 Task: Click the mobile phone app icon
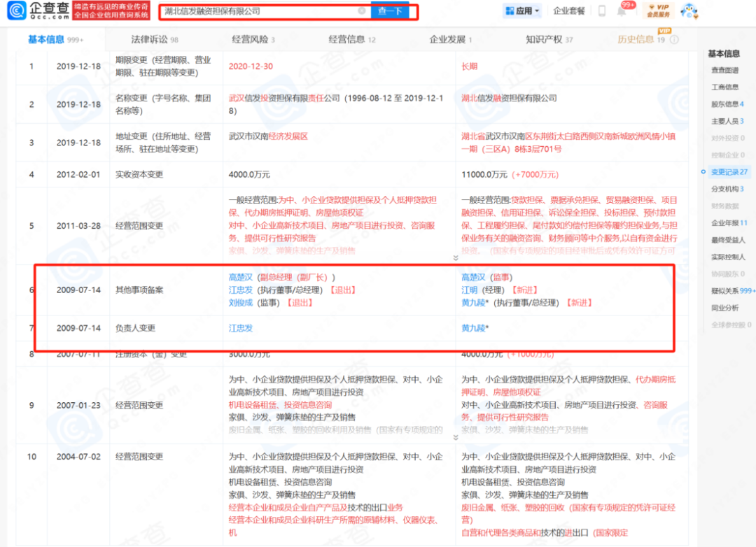[601, 11]
